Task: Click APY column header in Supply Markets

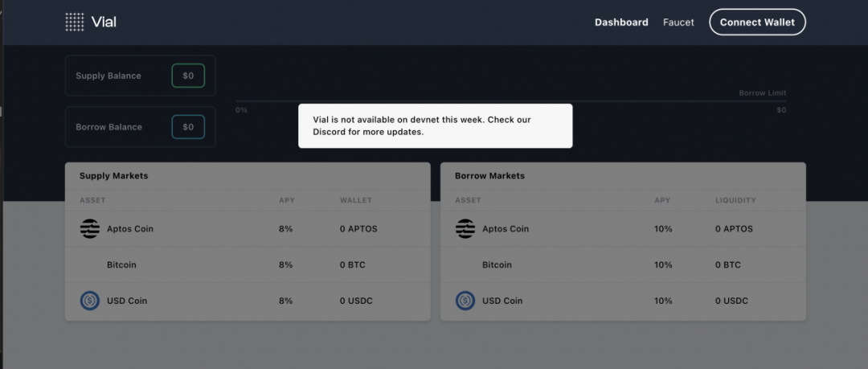Action: [x=286, y=200]
